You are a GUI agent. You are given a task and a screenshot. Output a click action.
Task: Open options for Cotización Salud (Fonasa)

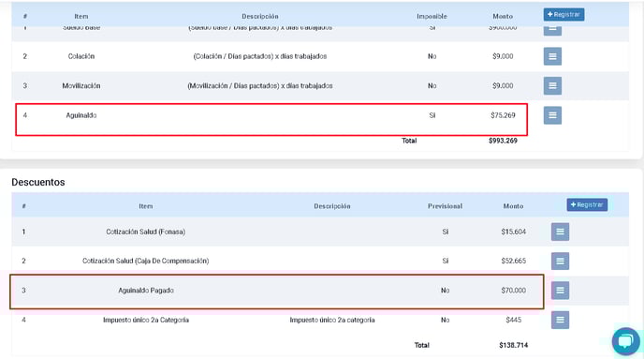[x=560, y=232]
